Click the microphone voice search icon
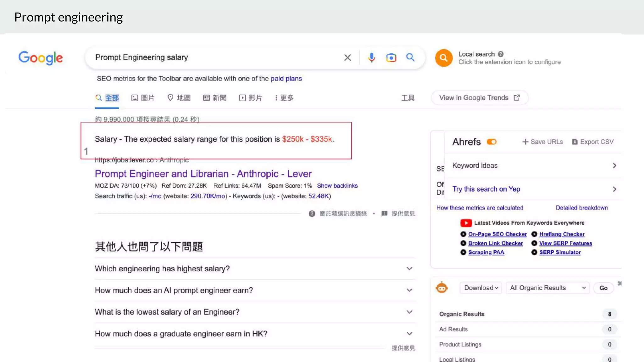644x362 pixels. coord(371,58)
